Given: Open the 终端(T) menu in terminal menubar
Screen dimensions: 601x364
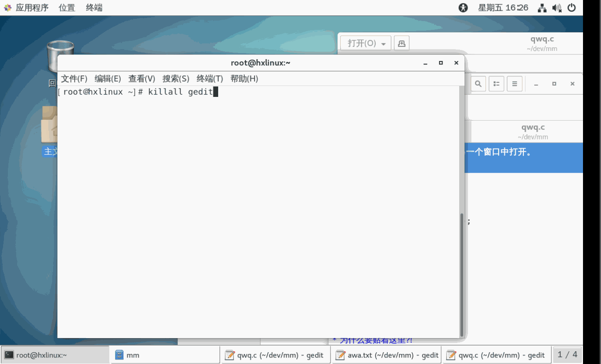Looking at the screenshot, I should point(209,79).
